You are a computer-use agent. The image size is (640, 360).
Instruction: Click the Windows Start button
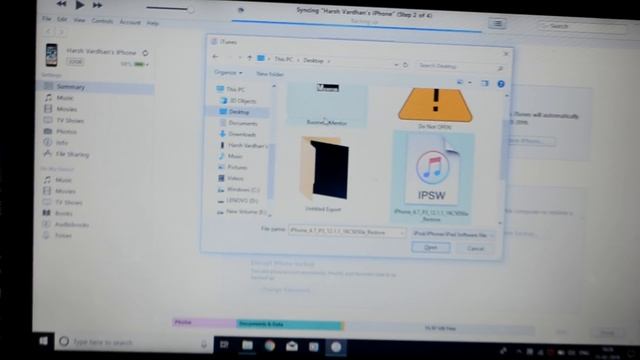tap(44, 341)
